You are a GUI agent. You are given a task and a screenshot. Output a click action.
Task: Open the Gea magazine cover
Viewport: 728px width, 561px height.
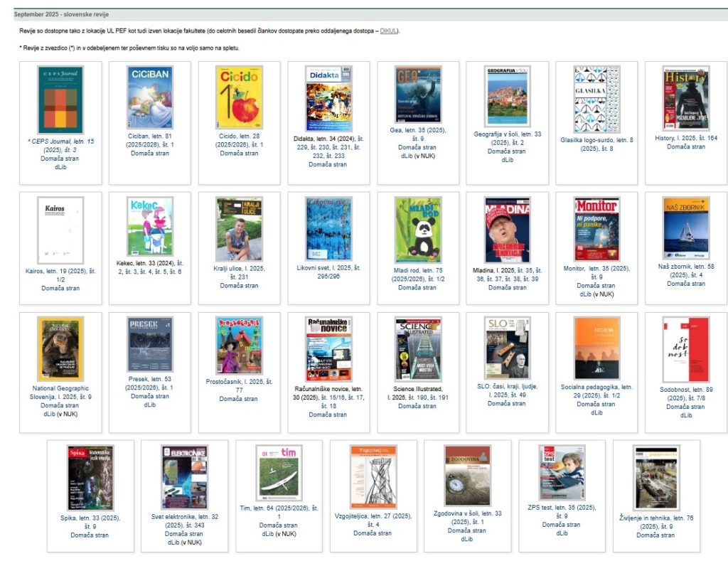point(418,95)
